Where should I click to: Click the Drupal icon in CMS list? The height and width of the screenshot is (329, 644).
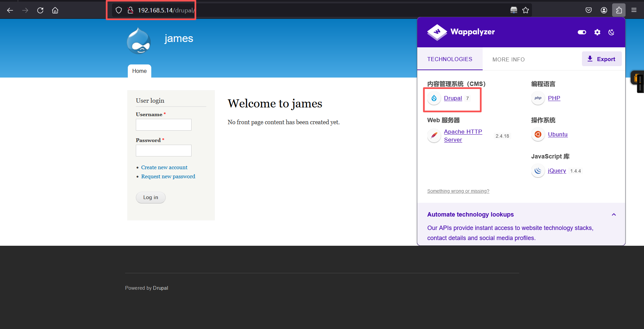[x=434, y=98]
